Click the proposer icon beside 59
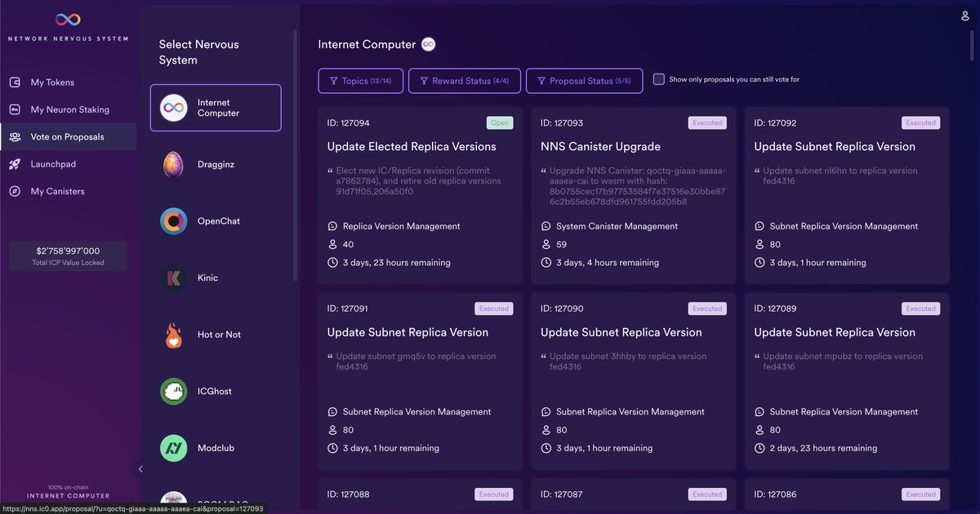Image resolution: width=980 pixels, height=514 pixels. [546, 244]
